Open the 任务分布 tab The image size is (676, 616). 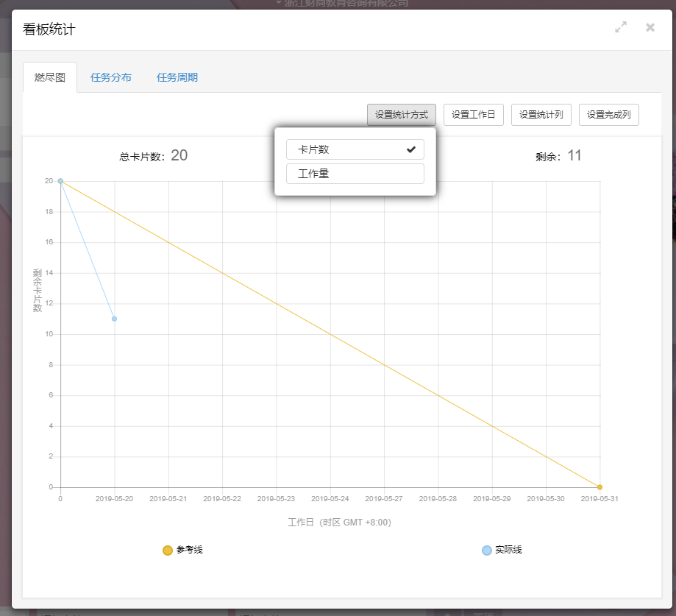tap(111, 78)
